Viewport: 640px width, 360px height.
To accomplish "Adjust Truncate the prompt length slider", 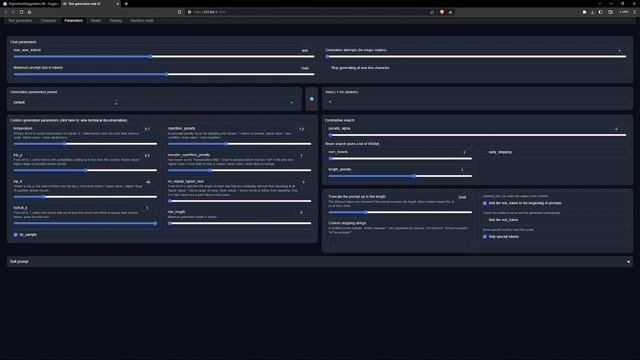I will click(x=400, y=212).
